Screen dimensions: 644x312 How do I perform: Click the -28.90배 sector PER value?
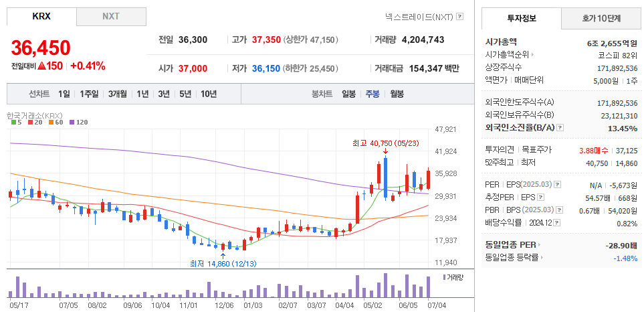621,246
